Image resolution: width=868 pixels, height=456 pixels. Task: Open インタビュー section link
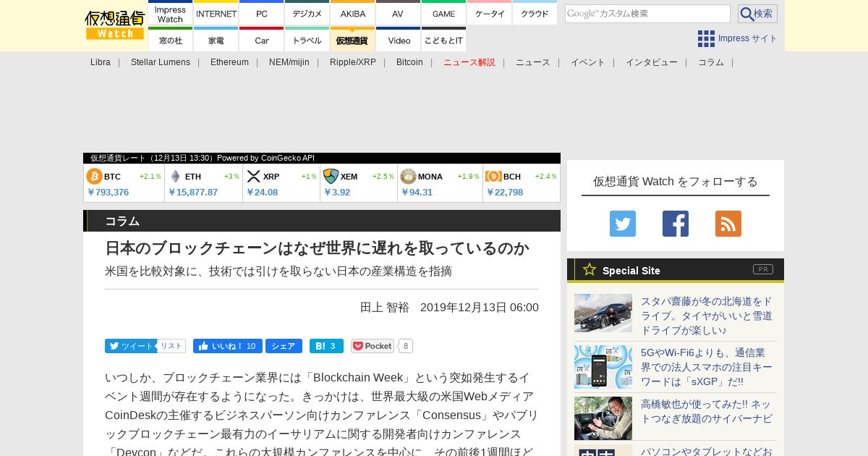click(x=652, y=62)
